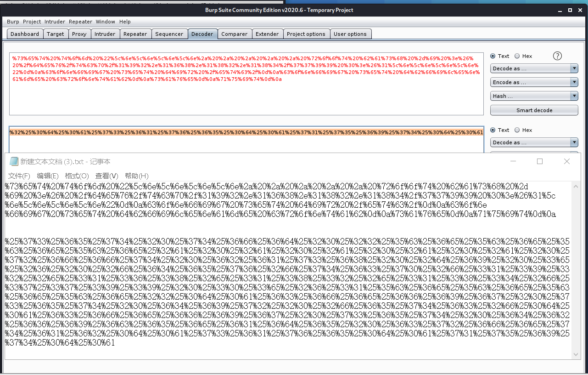Expand the top 'Decode as ...' dropdown
Viewport: 588px width, 375px height.
pos(534,68)
